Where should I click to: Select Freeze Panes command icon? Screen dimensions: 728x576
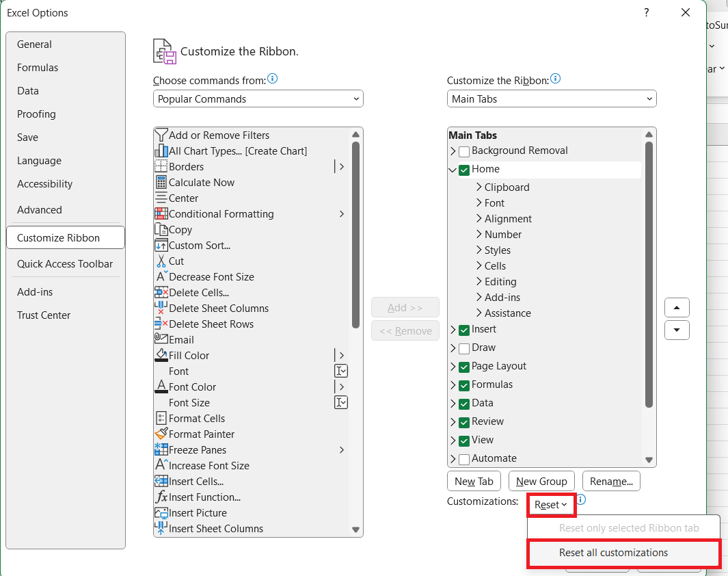click(161, 449)
